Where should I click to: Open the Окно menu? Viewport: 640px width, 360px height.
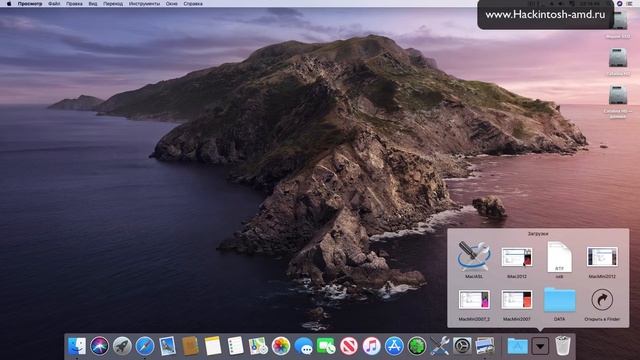[172, 4]
